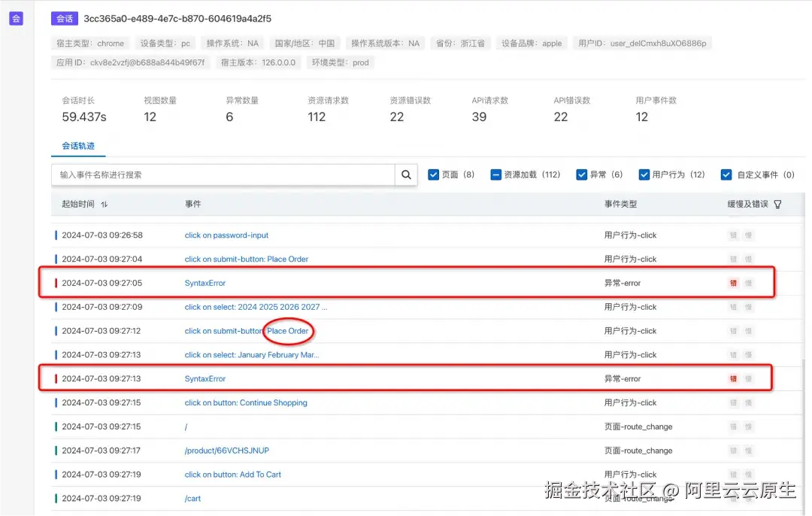Click the 慢 badge on the password-input row
812x516 pixels.
click(747, 235)
